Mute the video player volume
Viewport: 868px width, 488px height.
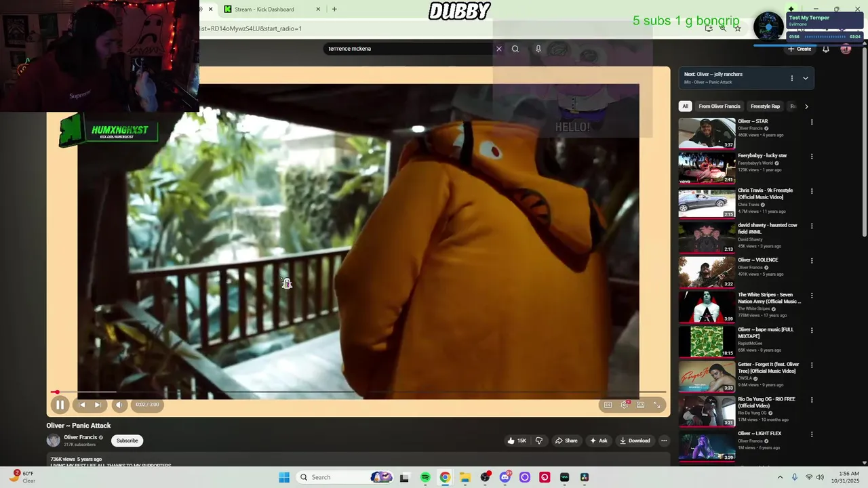[119, 405]
